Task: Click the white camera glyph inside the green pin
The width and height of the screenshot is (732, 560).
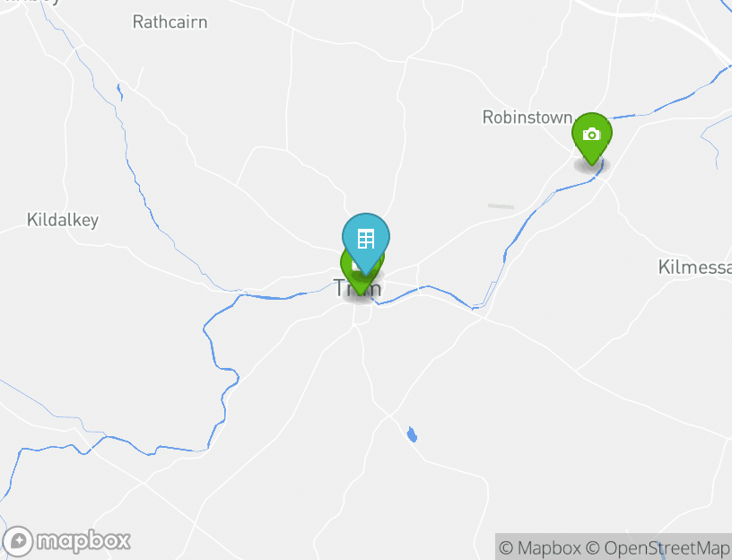Action: point(591,134)
